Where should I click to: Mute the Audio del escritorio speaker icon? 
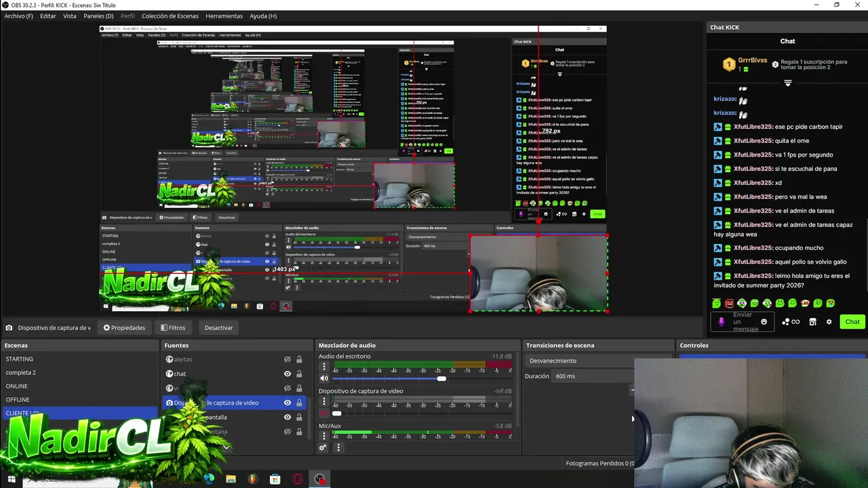click(x=323, y=378)
